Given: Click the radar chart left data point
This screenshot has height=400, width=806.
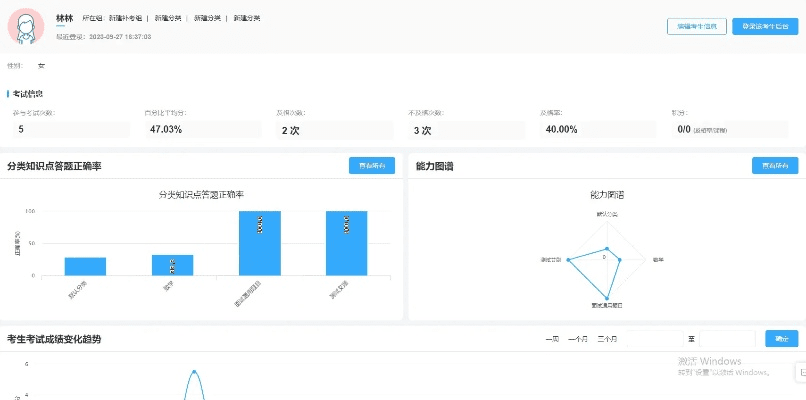Looking at the screenshot, I should [568, 260].
